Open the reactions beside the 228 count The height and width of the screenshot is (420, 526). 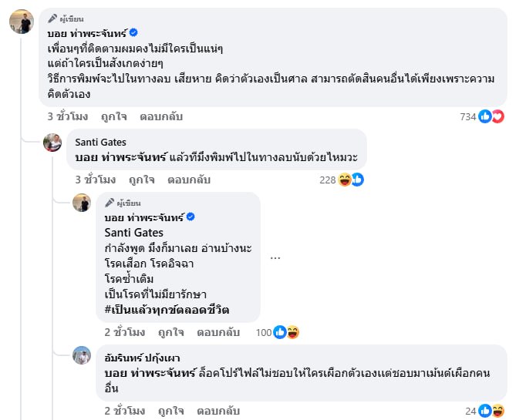click(351, 180)
